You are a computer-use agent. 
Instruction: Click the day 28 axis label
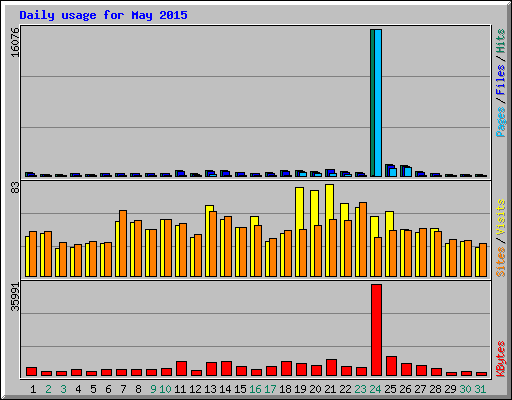click(x=435, y=389)
